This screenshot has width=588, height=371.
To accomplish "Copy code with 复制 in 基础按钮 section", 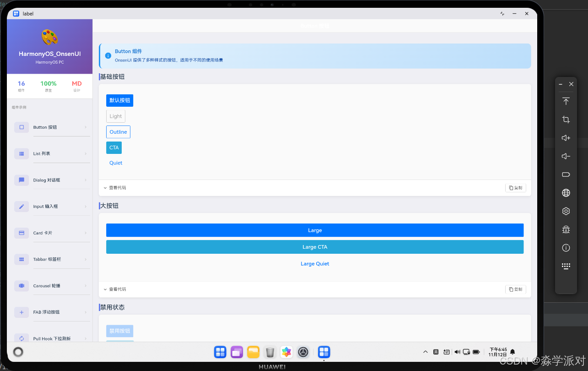I will click(x=516, y=188).
